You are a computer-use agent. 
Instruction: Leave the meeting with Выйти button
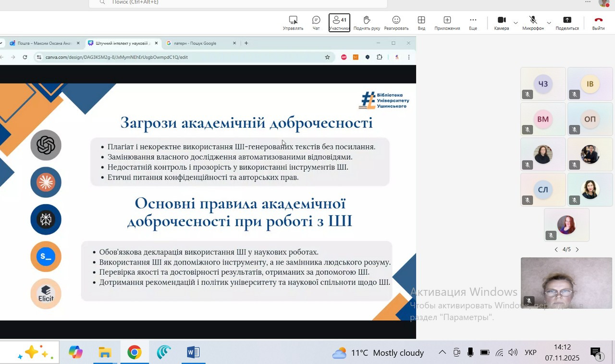(598, 22)
